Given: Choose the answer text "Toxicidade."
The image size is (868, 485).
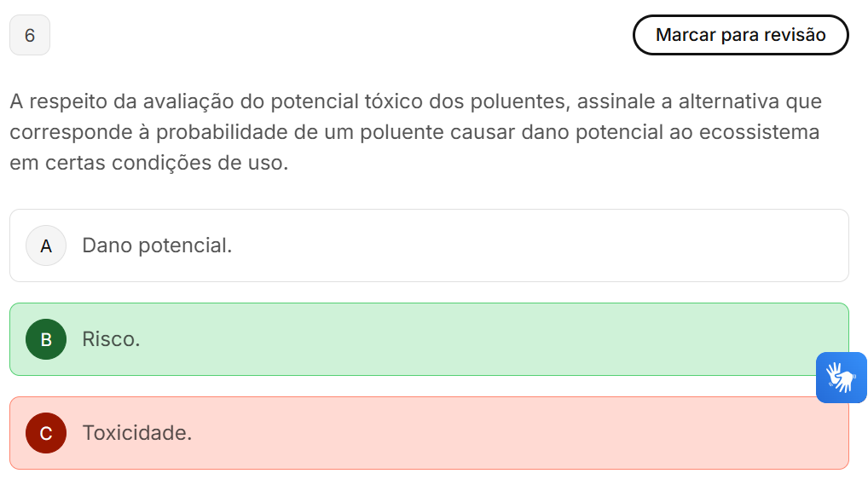Looking at the screenshot, I should (136, 433).
